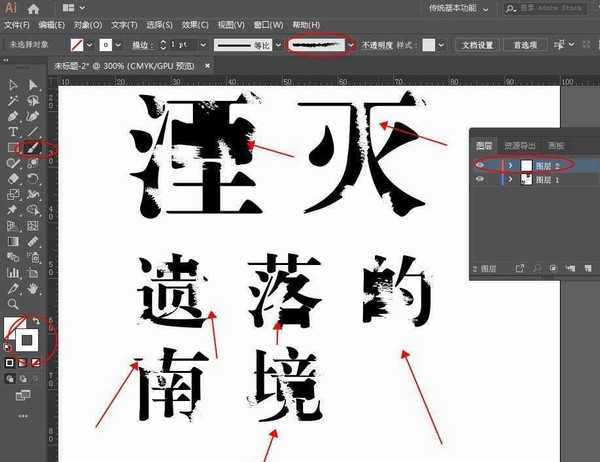Swap fill and stroke colors arrow

pos(36,321)
